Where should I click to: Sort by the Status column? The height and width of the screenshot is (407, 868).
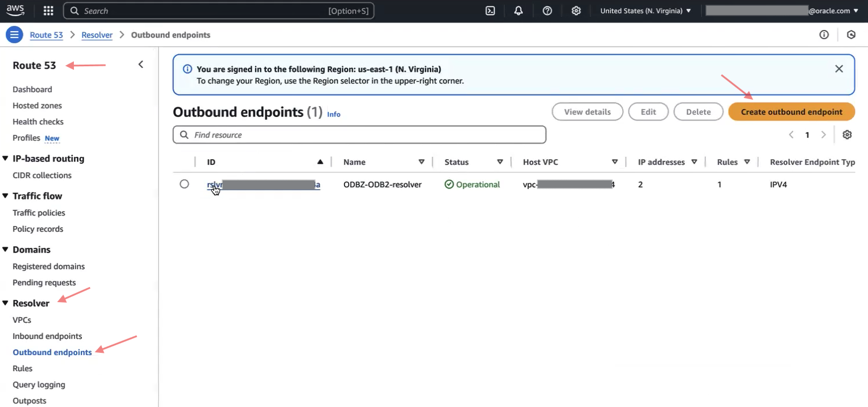(x=500, y=162)
